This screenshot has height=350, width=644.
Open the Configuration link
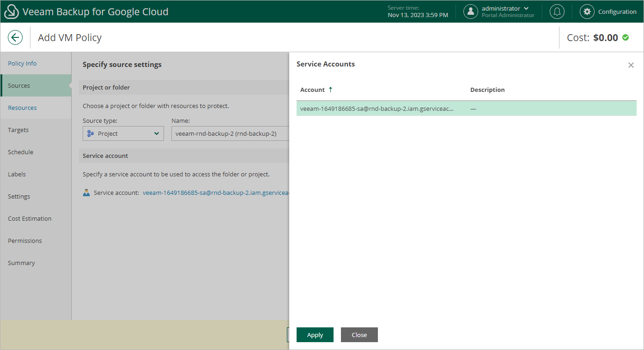point(617,12)
